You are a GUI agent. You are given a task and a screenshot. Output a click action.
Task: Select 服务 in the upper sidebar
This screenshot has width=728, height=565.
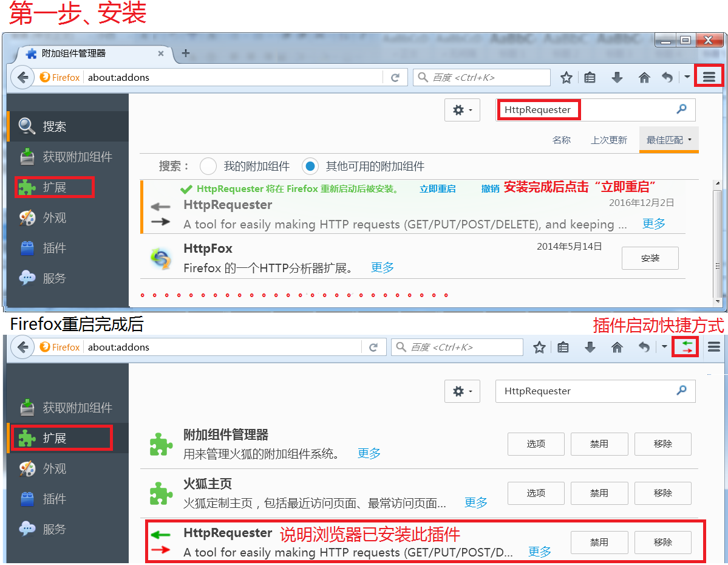[68, 278]
